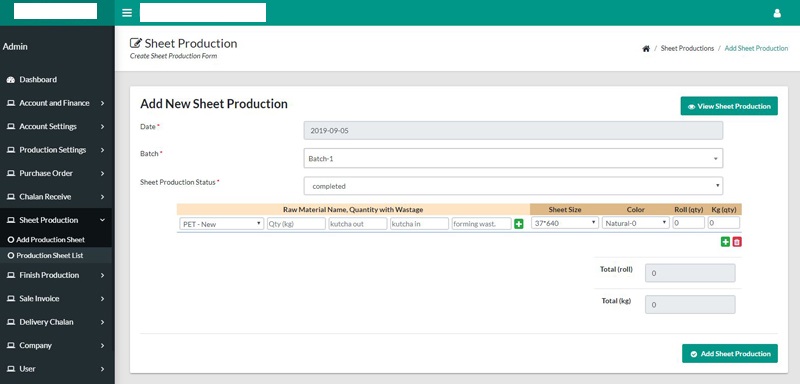Expand the Chalan Receive chevron
The width and height of the screenshot is (800, 384).
pyautogui.click(x=103, y=197)
